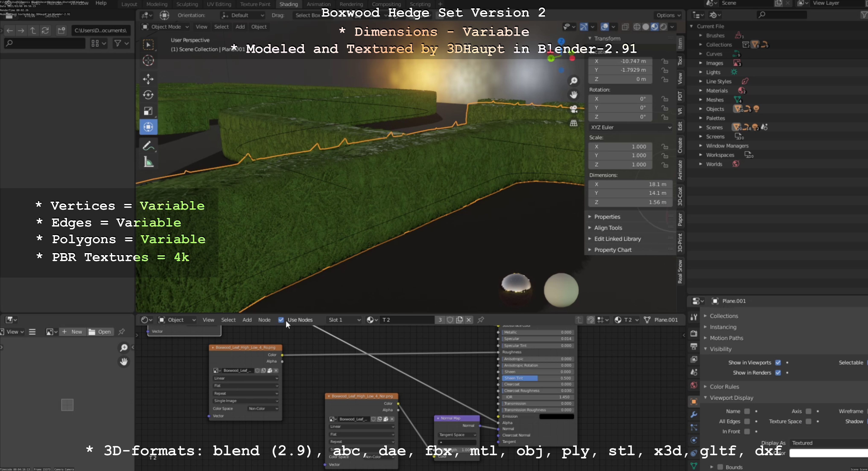Click the file browser search field

tap(44, 43)
